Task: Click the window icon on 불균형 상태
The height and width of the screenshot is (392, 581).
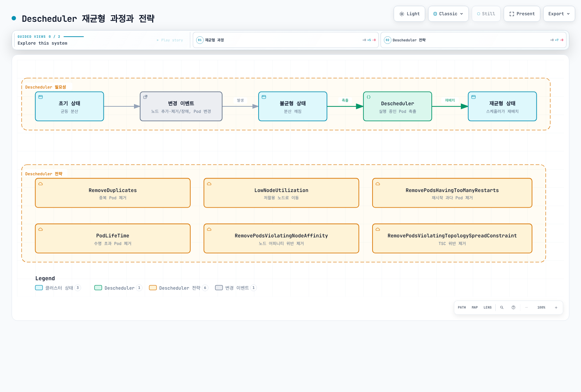Action: pos(264,97)
